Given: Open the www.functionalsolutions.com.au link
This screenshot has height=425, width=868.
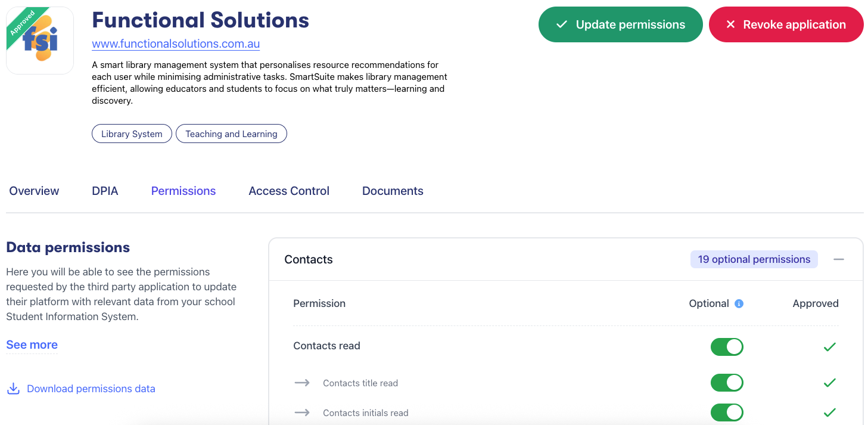Looking at the screenshot, I should coord(176,44).
